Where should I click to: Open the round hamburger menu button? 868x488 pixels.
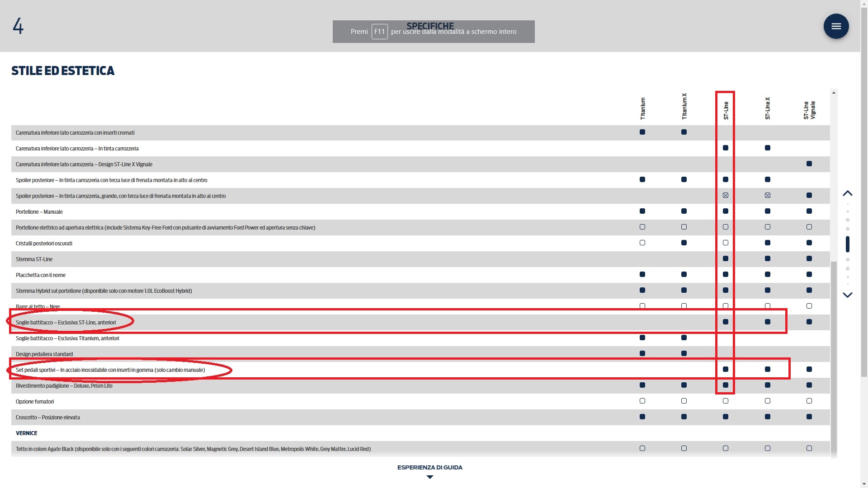836,26
